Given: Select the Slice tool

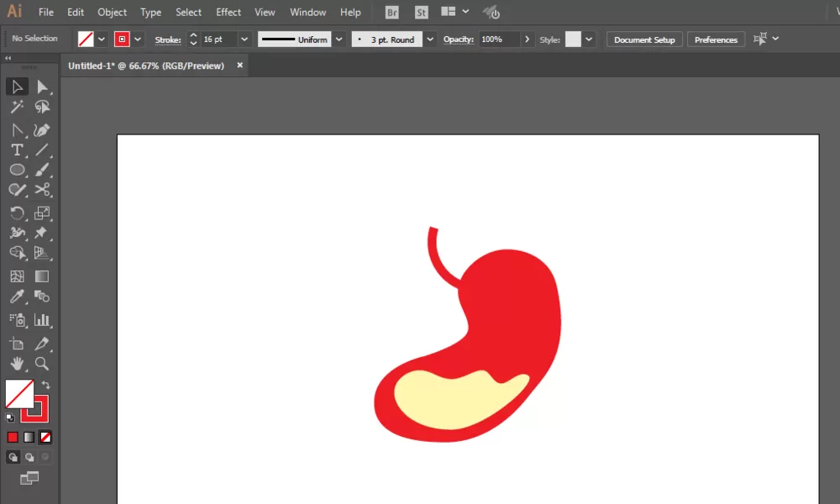Looking at the screenshot, I should click(x=42, y=344).
